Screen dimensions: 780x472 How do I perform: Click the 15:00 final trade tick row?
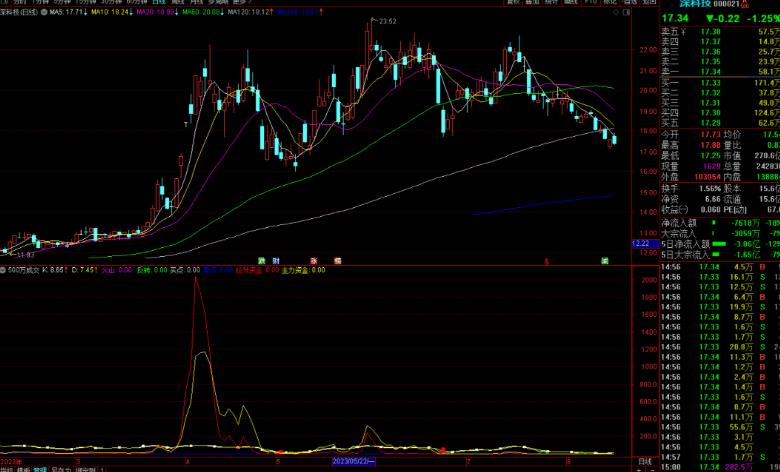point(720,467)
